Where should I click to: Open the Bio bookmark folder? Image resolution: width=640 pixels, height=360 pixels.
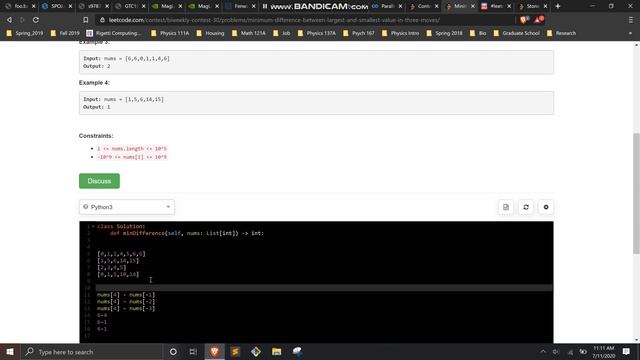point(478,33)
